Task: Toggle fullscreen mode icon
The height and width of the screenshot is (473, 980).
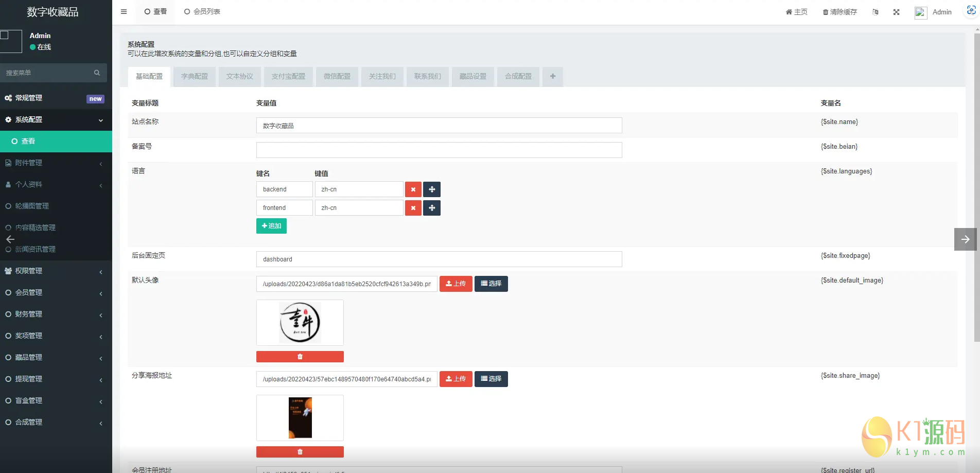Action: [896, 12]
